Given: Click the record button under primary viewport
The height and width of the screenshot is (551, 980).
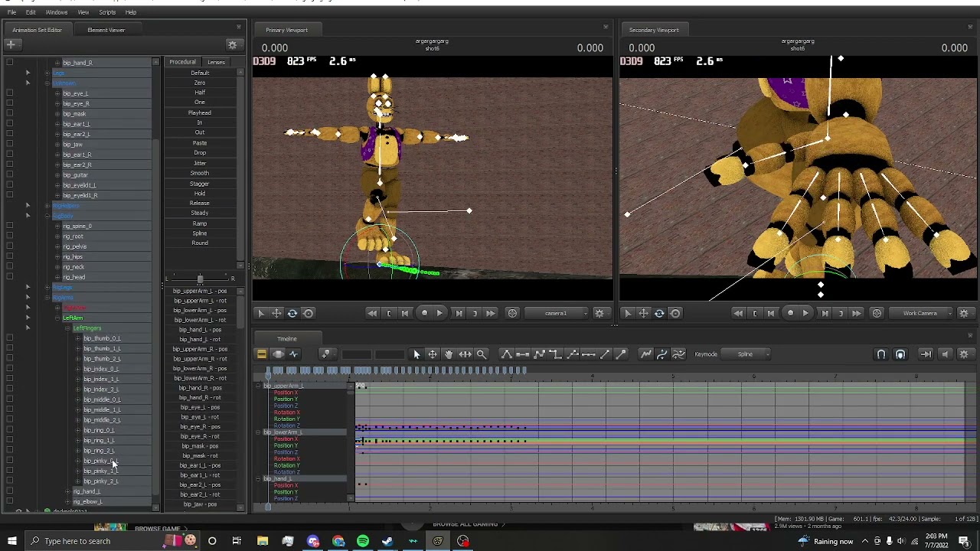Looking at the screenshot, I should 424,313.
